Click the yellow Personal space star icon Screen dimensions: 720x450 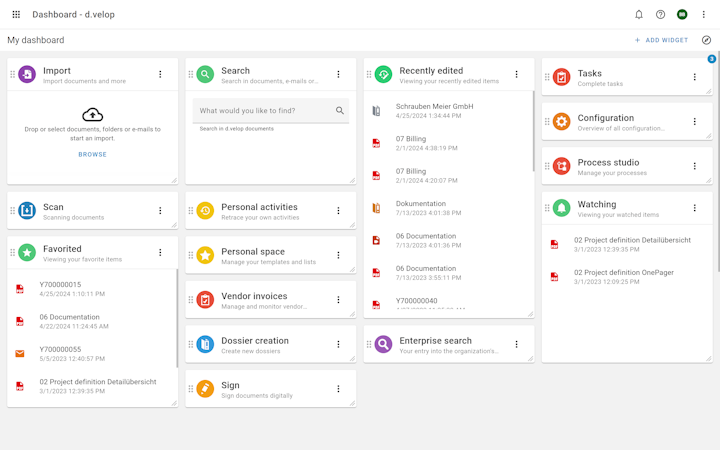tap(205, 255)
